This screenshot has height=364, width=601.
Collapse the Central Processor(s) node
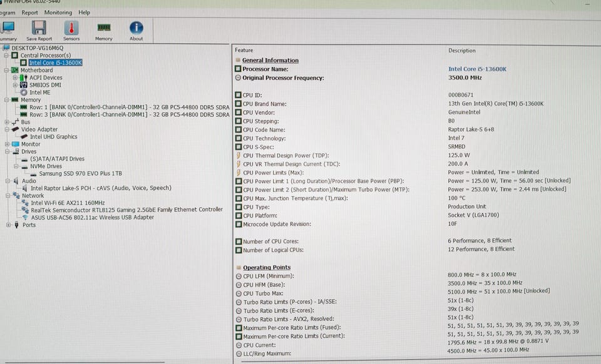click(6, 56)
